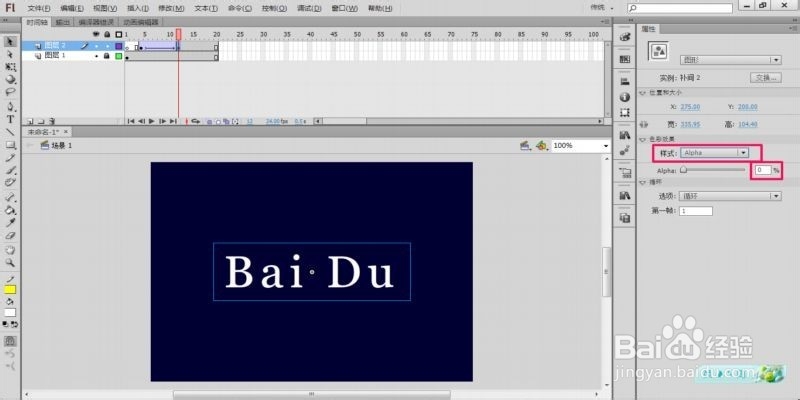The image size is (800, 400).
Task: Toggle outline view green square layer 1
Action: click(119, 56)
